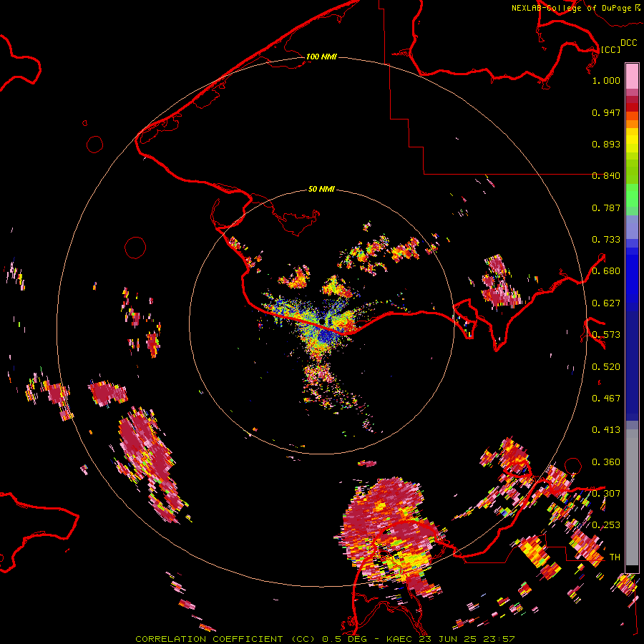The image size is (644, 644).
Task: Select the 0.840 scale value
Action: pos(606,176)
